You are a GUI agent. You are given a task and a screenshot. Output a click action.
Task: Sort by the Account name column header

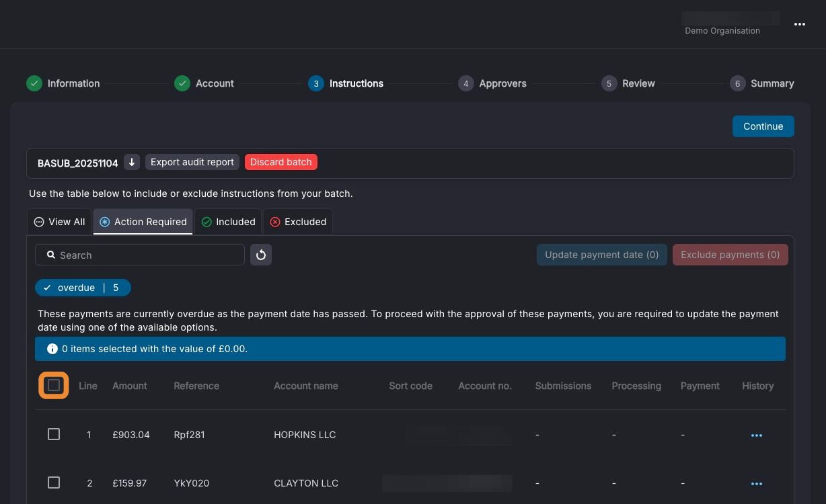click(306, 386)
